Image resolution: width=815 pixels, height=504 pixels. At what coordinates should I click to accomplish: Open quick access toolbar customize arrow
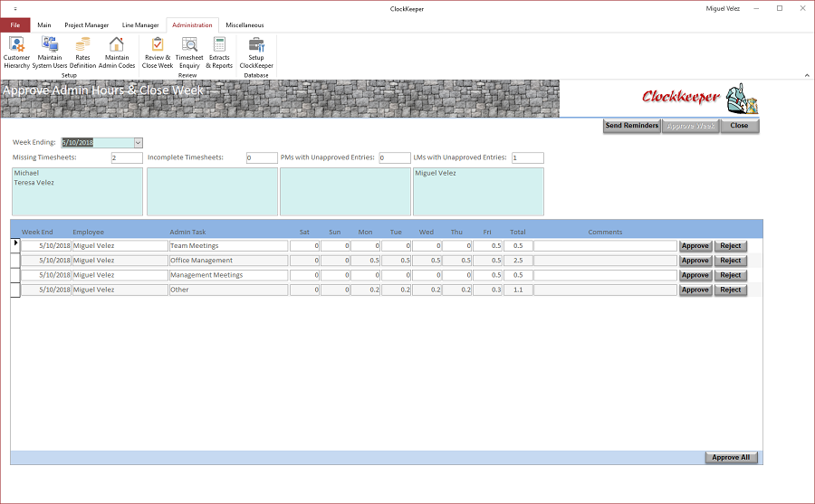[x=15, y=9]
